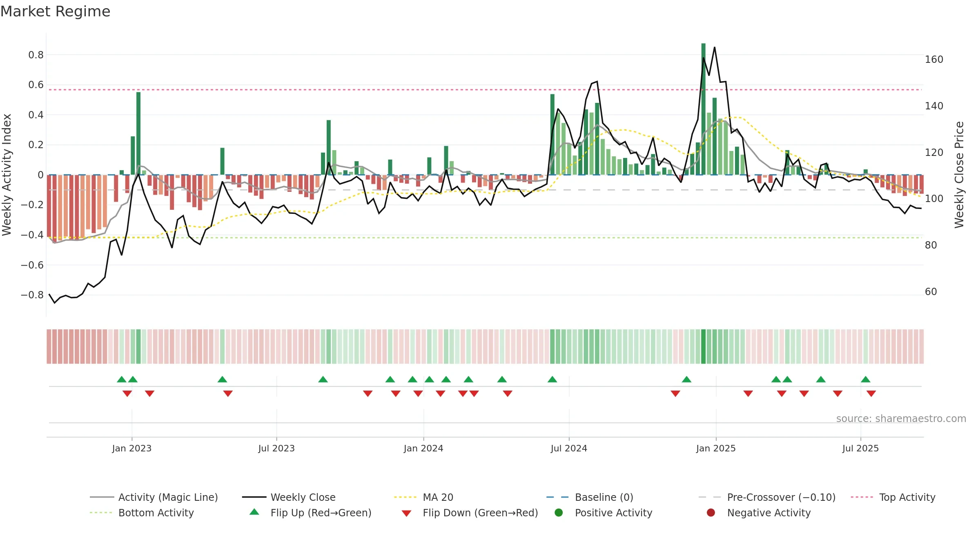This screenshot has height=551, width=980.
Task: Click the Weekly Close Price axis title
Action: tap(959, 175)
